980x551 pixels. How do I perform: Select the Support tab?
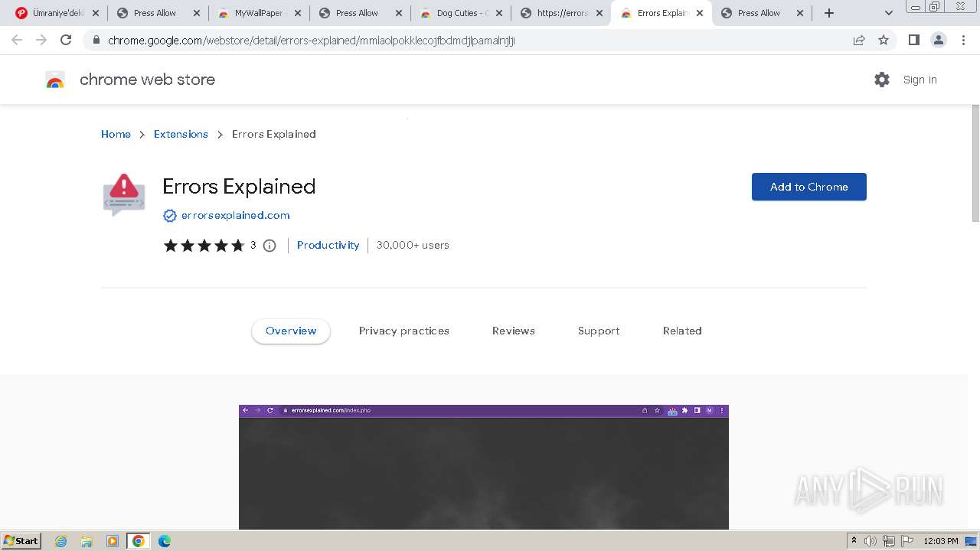[x=599, y=331]
